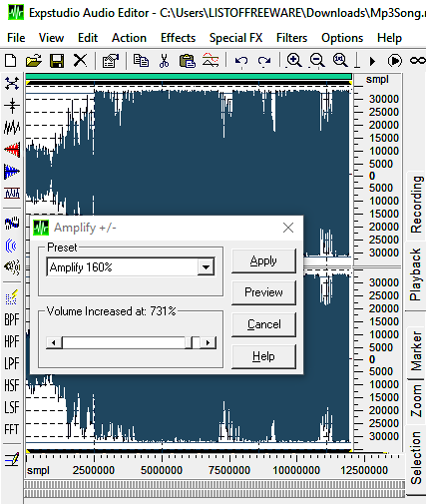This screenshot has height=504, width=426.
Task: Click the Undo arrow icon
Action: pyautogui.click(x=241, y=61)
